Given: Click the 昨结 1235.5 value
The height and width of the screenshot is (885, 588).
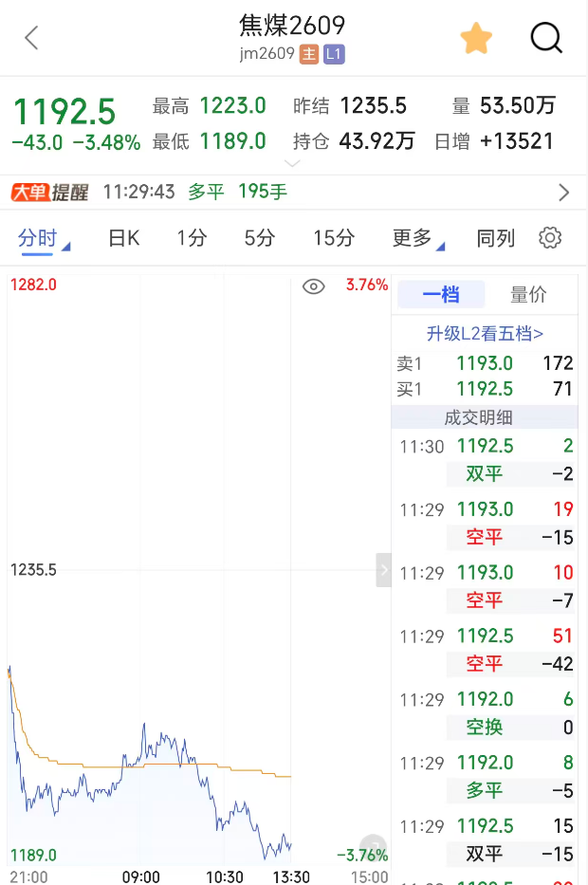Looking at the screenshot, I should pyautogui.click(x=373, y=105).
